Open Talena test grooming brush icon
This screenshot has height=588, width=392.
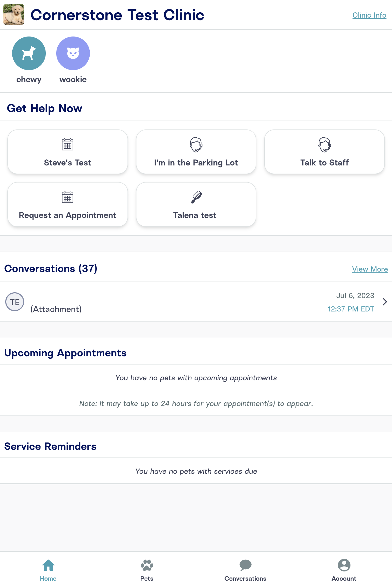(196, 197)
